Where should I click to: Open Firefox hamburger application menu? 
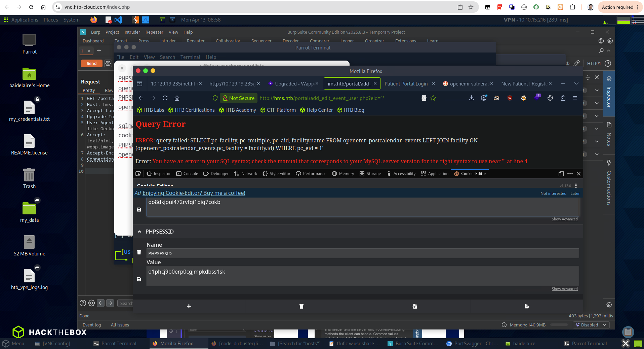pyautogui.click(x=575, y=98)
